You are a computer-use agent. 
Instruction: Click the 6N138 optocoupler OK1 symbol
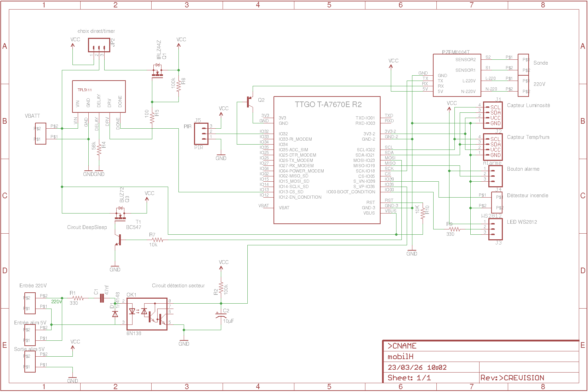(x=147, y=314)
